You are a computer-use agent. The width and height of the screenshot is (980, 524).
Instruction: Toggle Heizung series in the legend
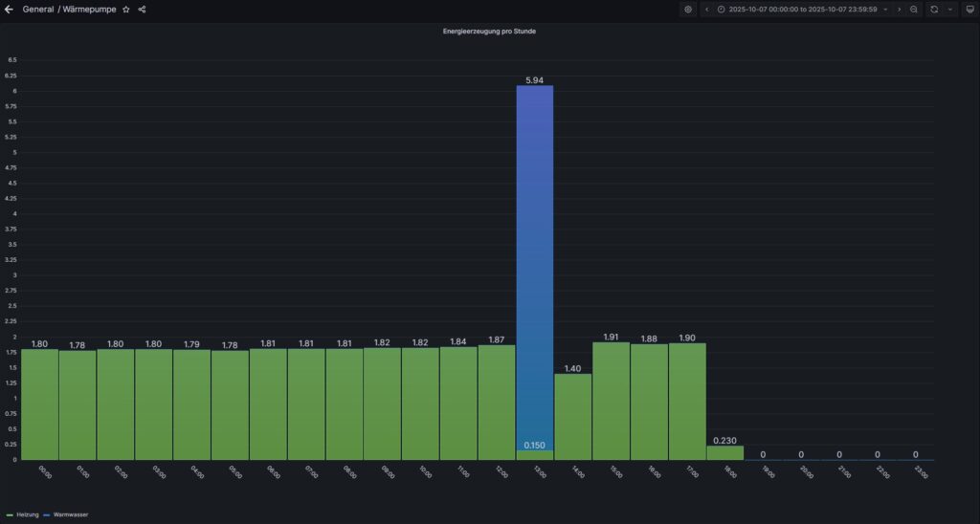coord(28,514)
